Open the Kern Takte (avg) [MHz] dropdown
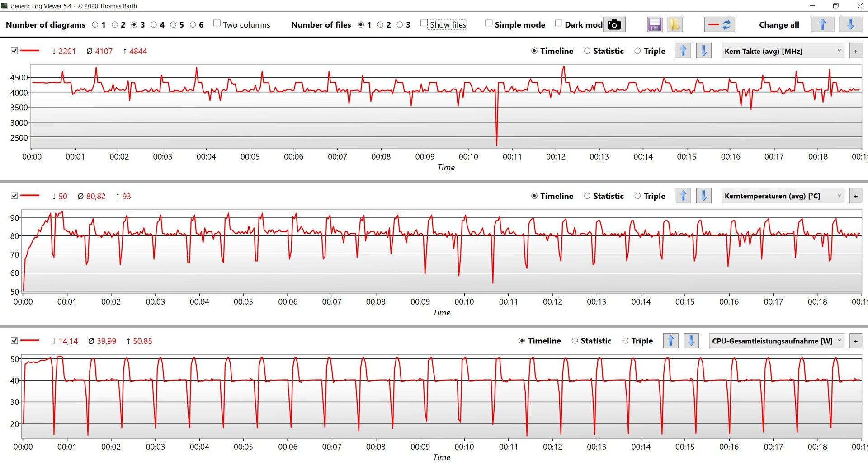Image resolution: width=868 pixels, height=470 pixels. pos(783,51)
